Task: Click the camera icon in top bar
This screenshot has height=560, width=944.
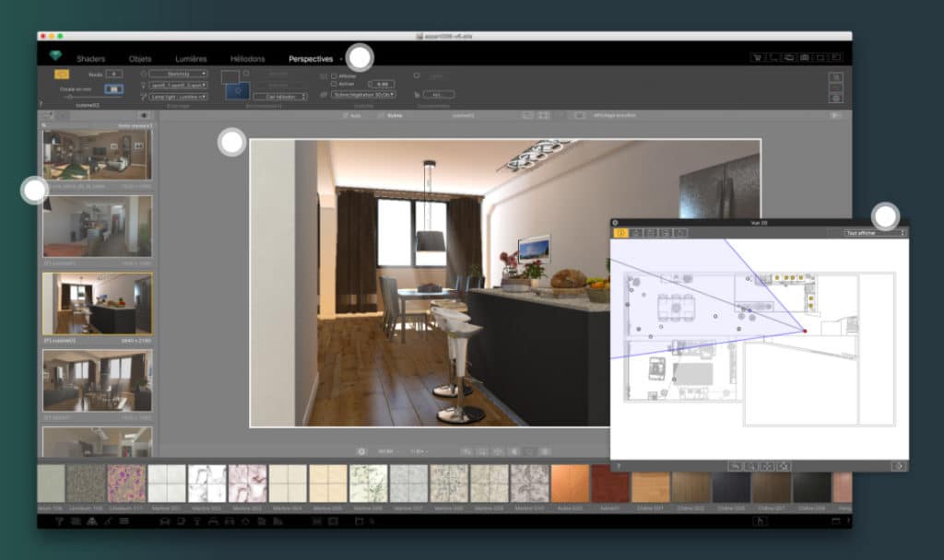Action: (x=804, y=57)
